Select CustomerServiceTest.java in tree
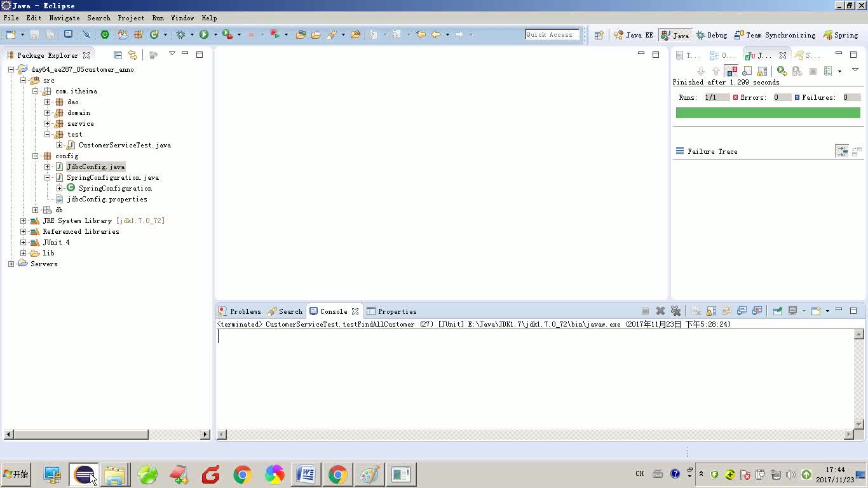 (125, 145)
